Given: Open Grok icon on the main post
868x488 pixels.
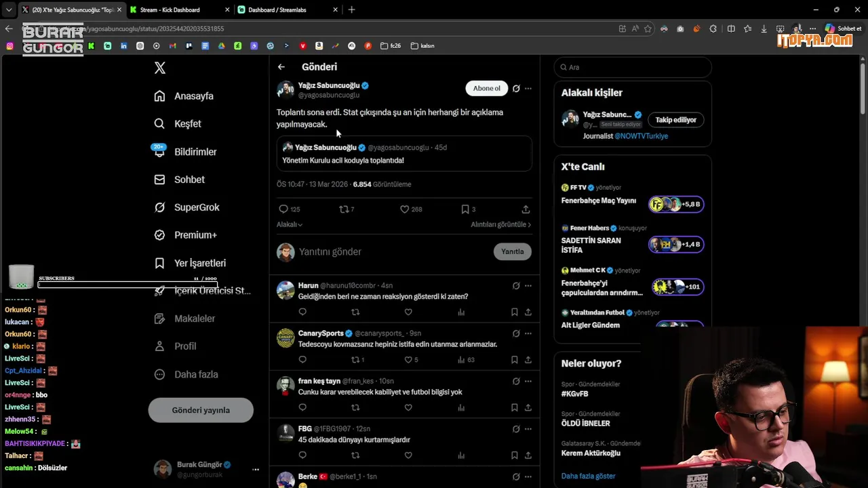Looking at the screenshot, I should point(516,89).
